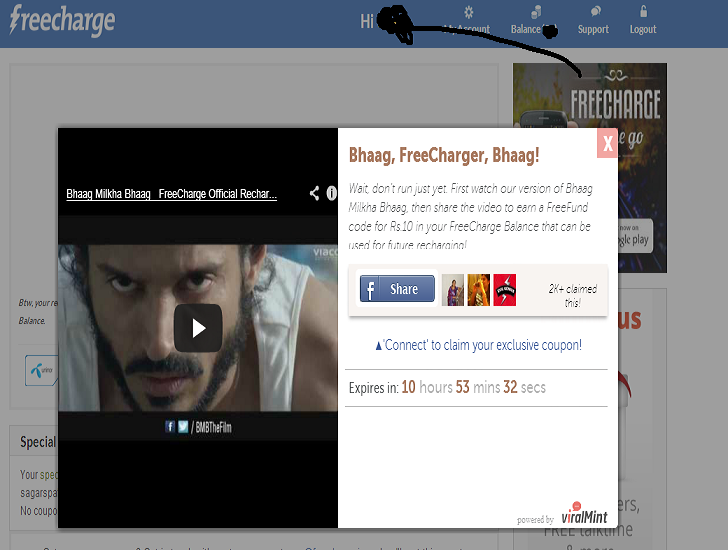Open the Bhaag Milkha Bhaag video title link
This screenshot has height=550, width=728.
[171, 194]
